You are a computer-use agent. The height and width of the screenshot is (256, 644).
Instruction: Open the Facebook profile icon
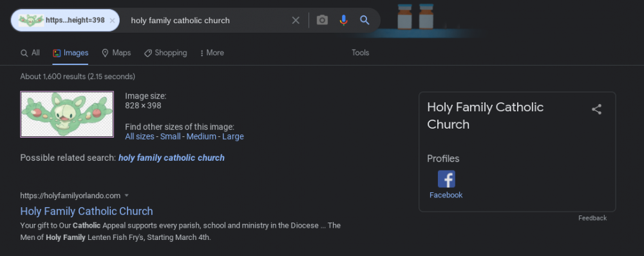446,179
